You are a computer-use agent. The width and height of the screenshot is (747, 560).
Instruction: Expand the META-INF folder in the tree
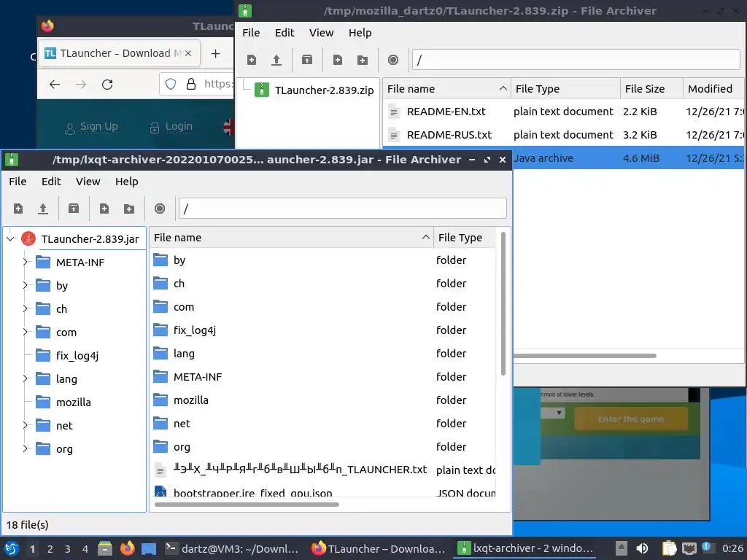click(x=25, y=262)
